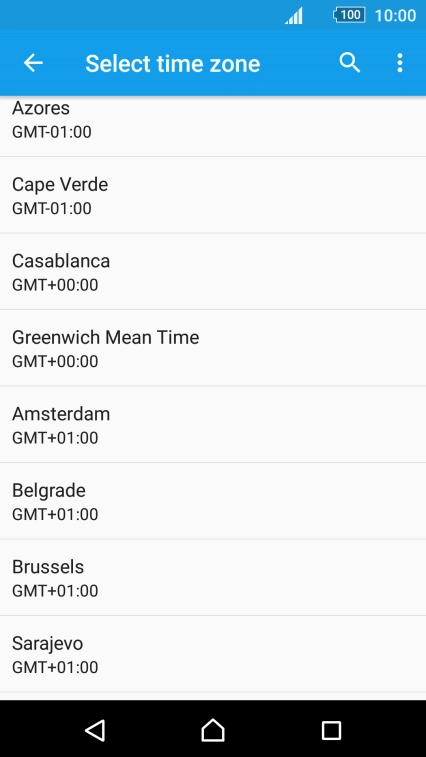The height and width of the screenshot is (757, 426).
Task: Select Amsterdam time zone
Action: tap(213, 424)
